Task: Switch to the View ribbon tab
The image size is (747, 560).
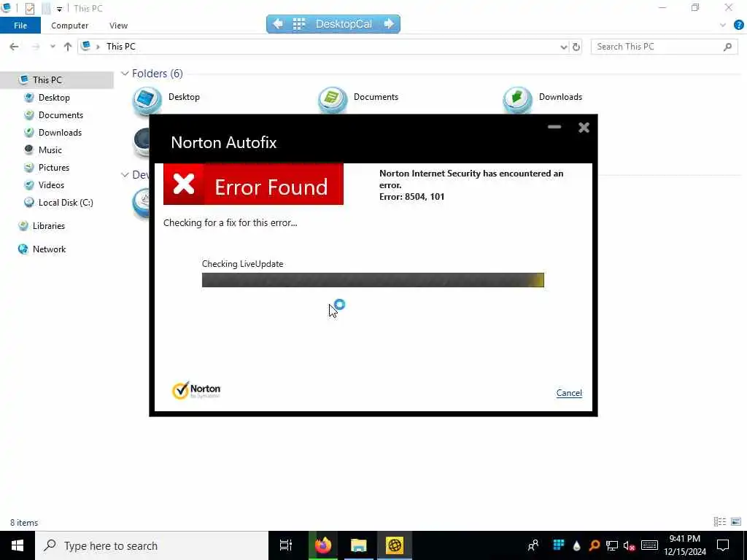Action: click(118, 26)
